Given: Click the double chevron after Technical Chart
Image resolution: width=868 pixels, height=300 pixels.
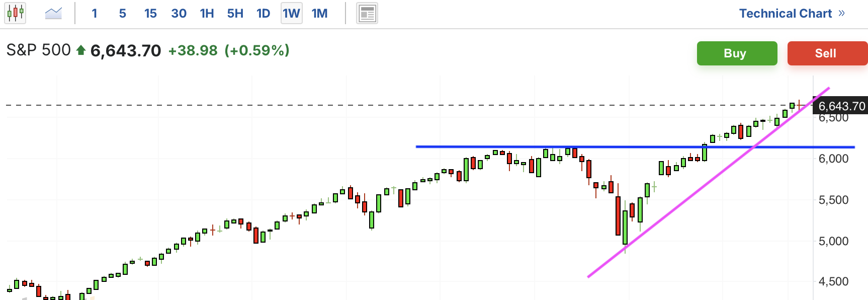Looking at the screenshot, I should [841, 14].
